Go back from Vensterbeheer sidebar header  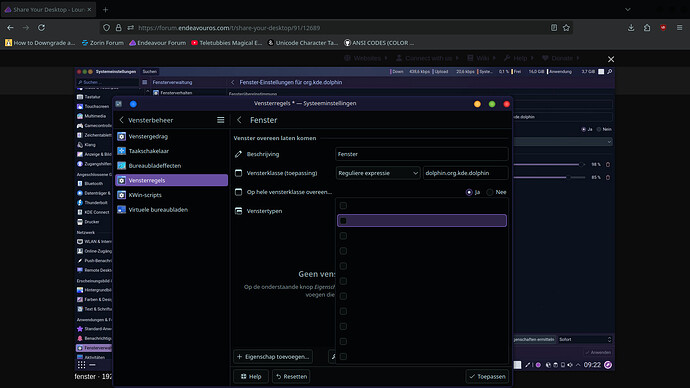(121, 120)
